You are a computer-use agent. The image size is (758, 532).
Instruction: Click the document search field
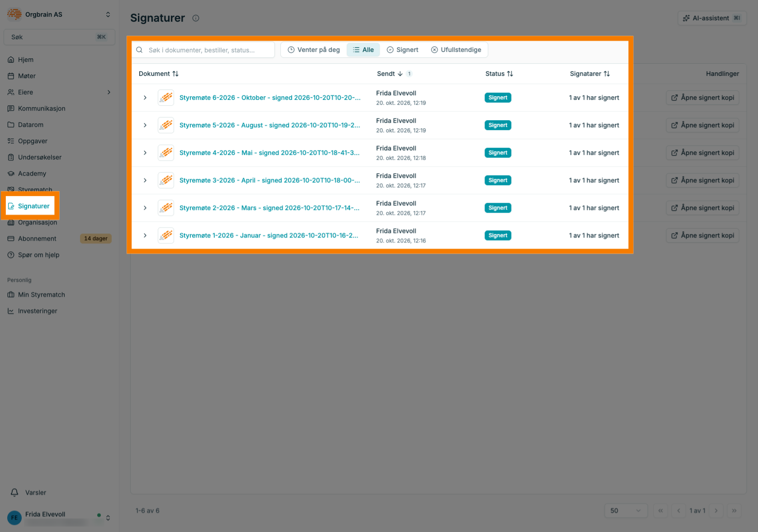tap(203, 50)
